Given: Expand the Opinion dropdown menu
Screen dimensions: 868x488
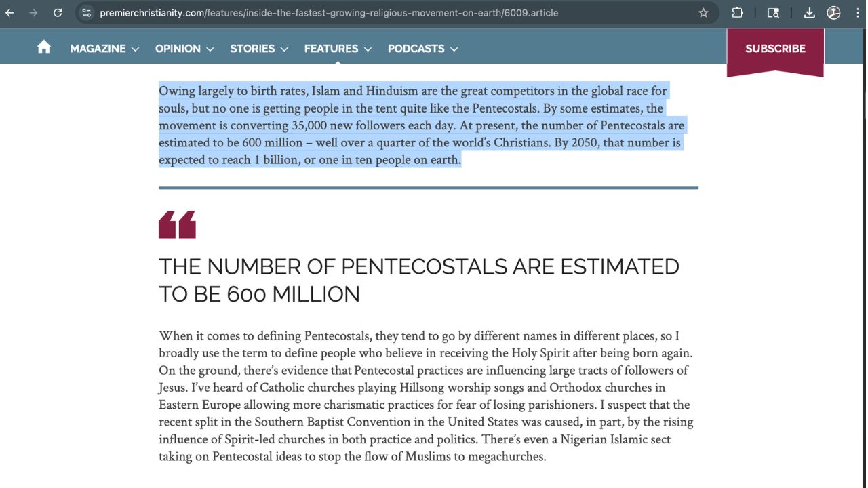Looking at the screenshot, I should (184, 49).
